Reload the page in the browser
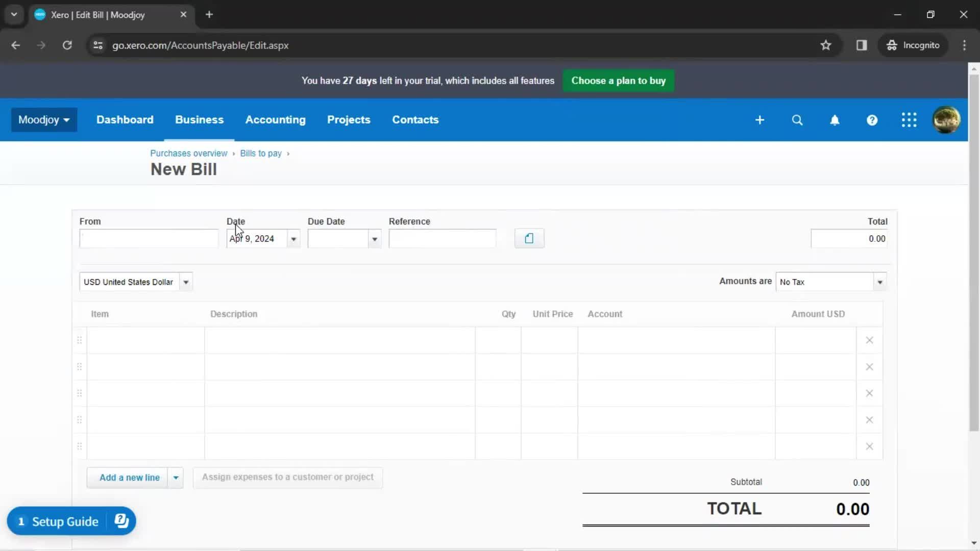The height and width of the screenshot is (551, 980). point(67,45)
